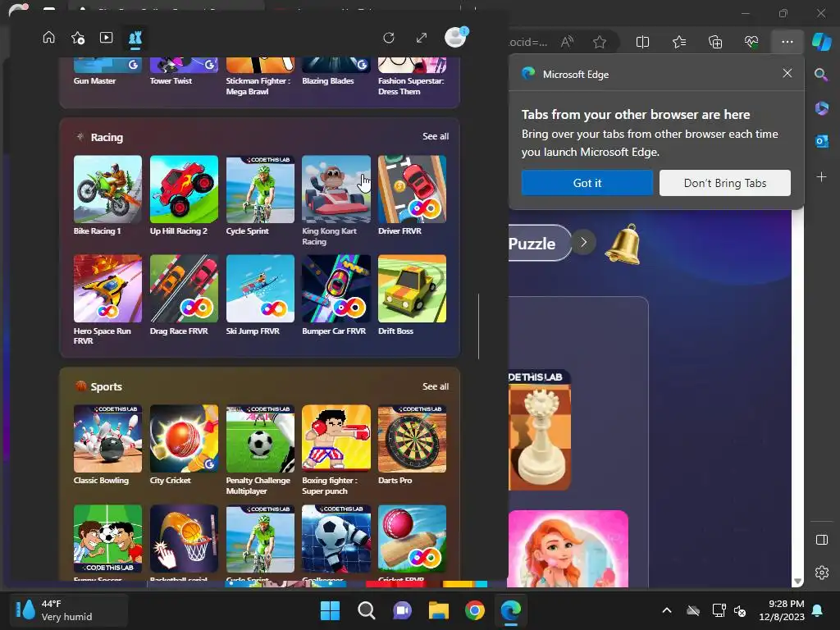
Task: Select the Puzzle category chip
Action: (x=538, y=243)
